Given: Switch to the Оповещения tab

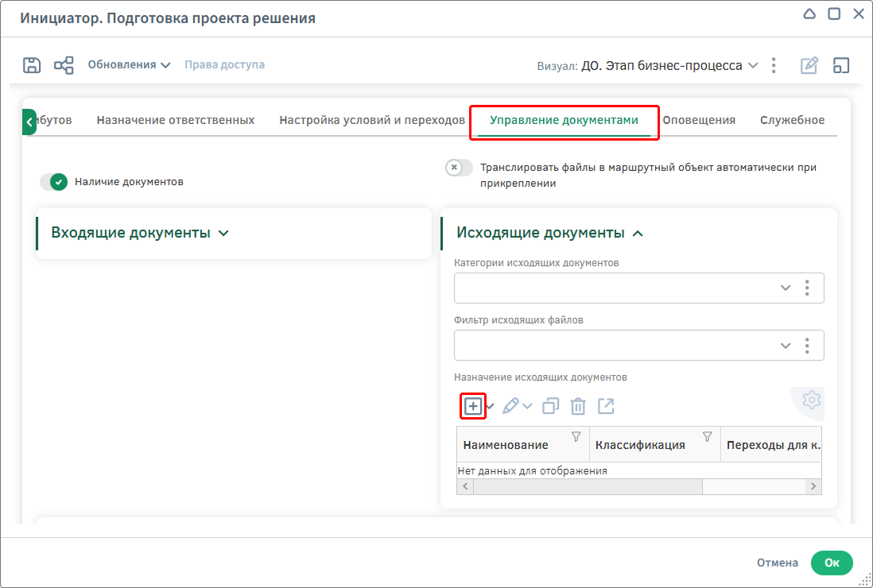Looking at the screenshot, I should 699,120.
